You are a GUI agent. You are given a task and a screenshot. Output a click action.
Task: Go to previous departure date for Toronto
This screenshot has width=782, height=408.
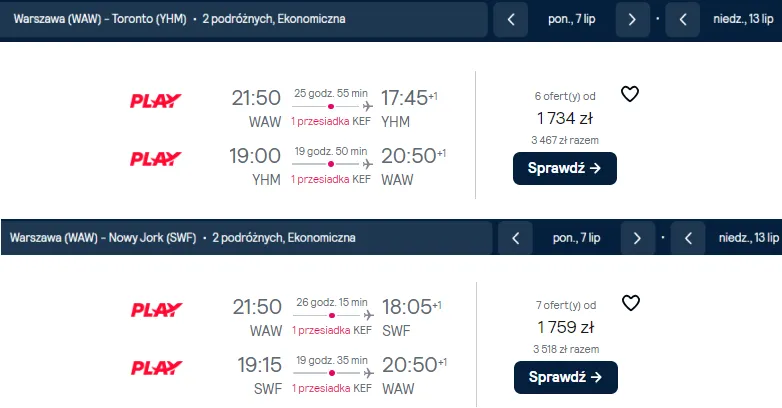(x=511, y=19)
